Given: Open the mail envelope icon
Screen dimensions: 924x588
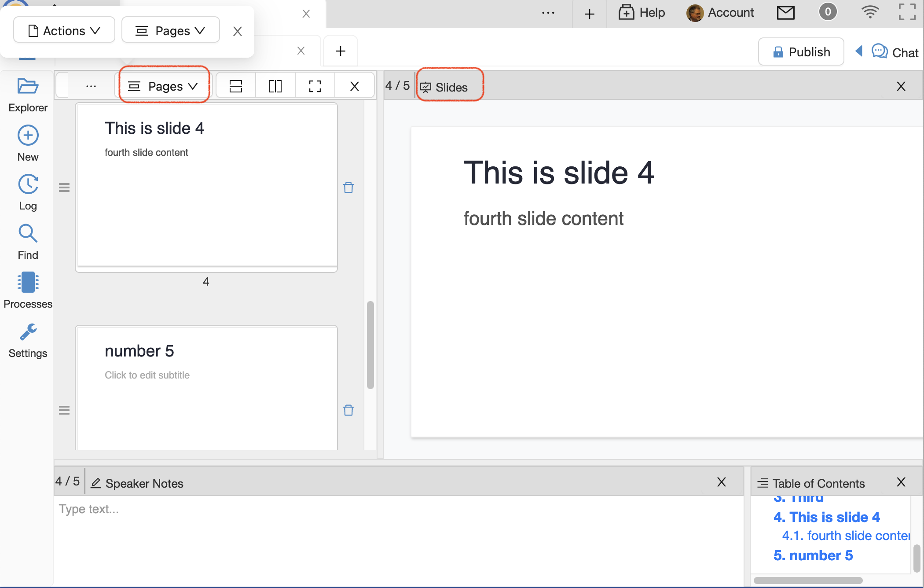Looking at the screenshot, I should click(x=785, y=12).
